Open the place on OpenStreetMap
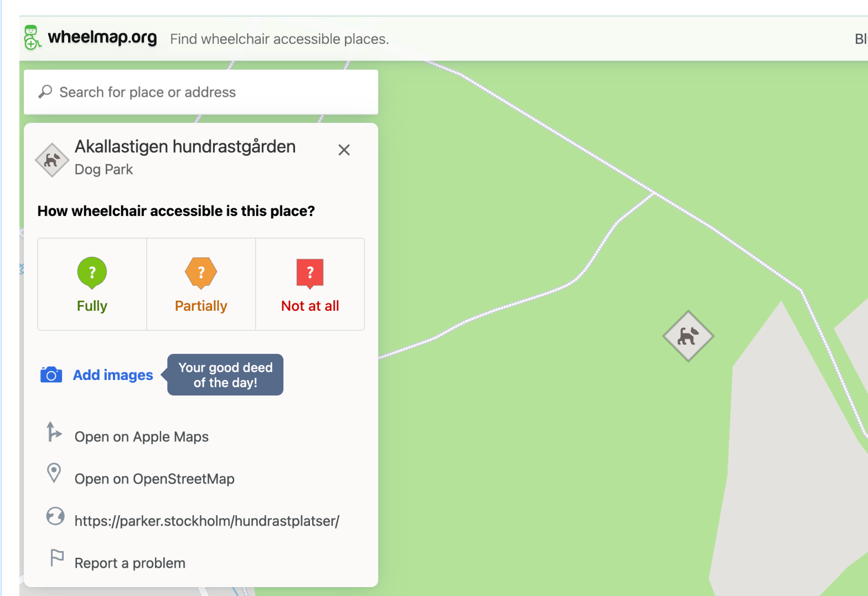The image size is (868, 596). pos(154,479)
